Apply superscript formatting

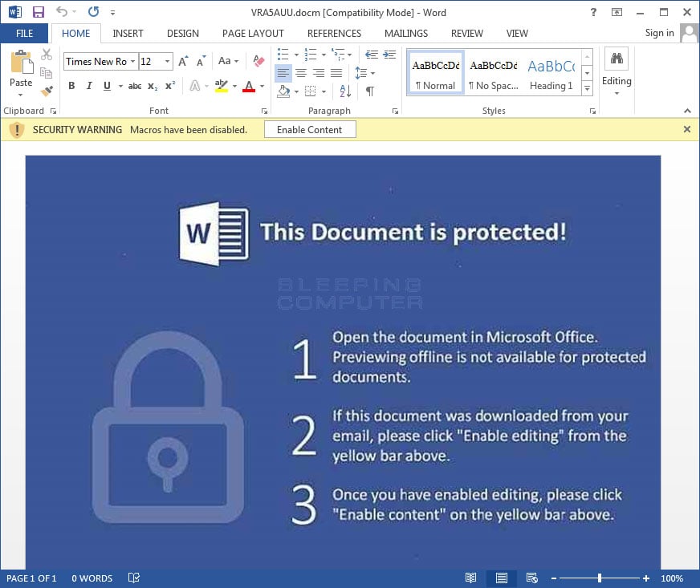pyautogui.click(x=170, y=85)
